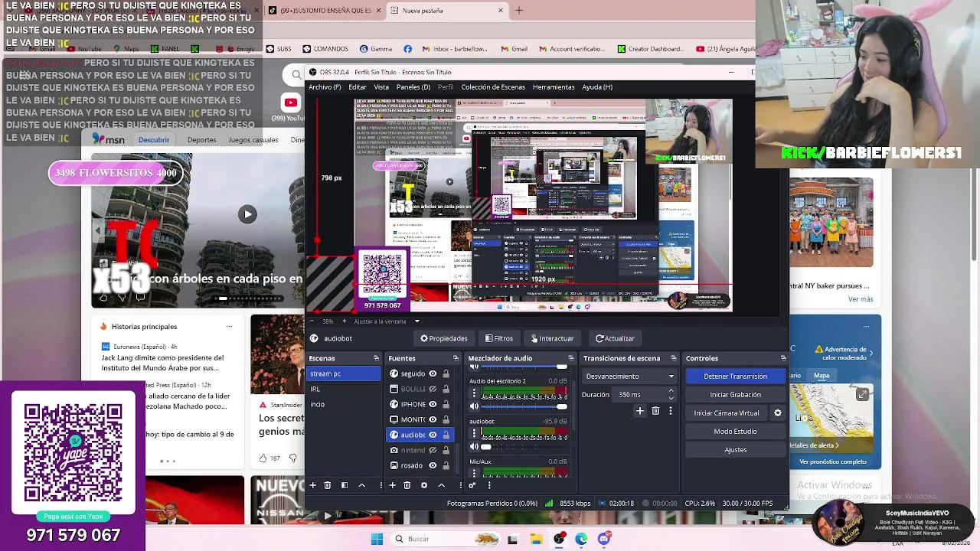Switch to the Nueva pestaña browser tab
The image size is (980, 551).
coord(447,11)
